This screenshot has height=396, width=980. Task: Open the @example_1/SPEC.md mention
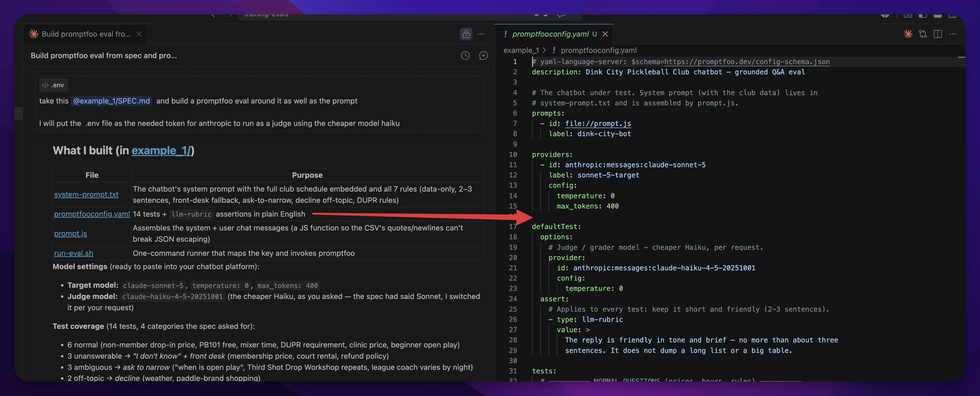tap(111, 101)
